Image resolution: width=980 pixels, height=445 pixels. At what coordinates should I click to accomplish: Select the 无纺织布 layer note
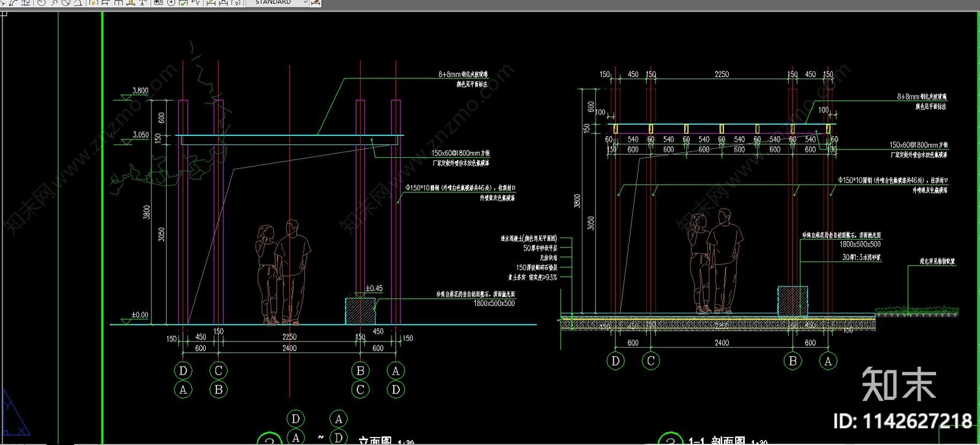(548, 258)
